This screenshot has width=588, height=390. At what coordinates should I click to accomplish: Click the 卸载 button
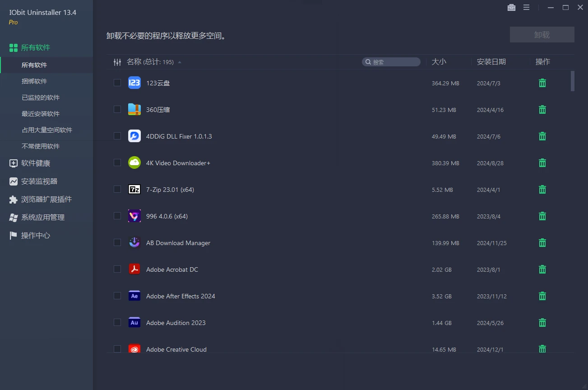[x=542, y=35]
